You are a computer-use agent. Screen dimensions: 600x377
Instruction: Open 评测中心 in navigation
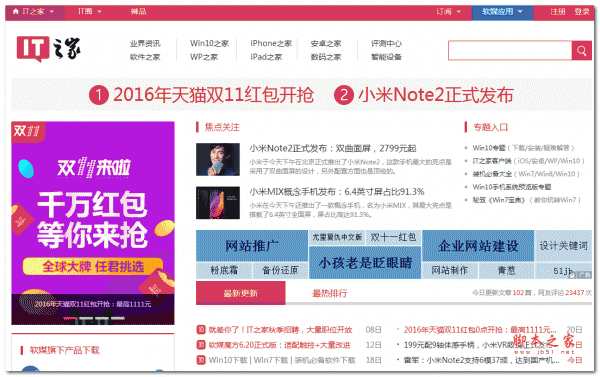coord(386,43)
